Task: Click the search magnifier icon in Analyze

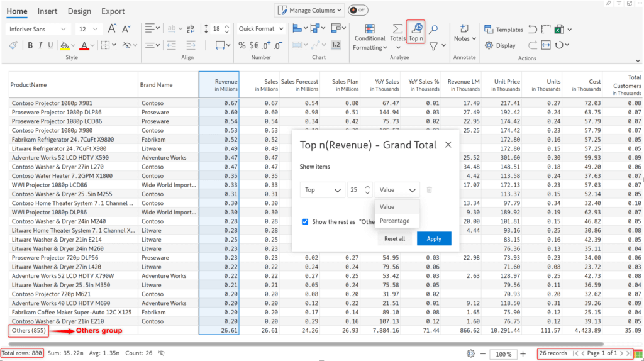Action: click(433, 29)
